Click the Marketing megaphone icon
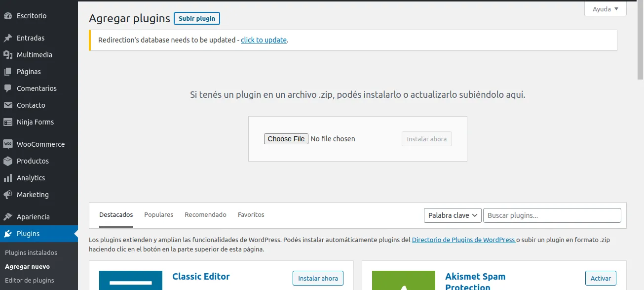 tap(8, 195)
